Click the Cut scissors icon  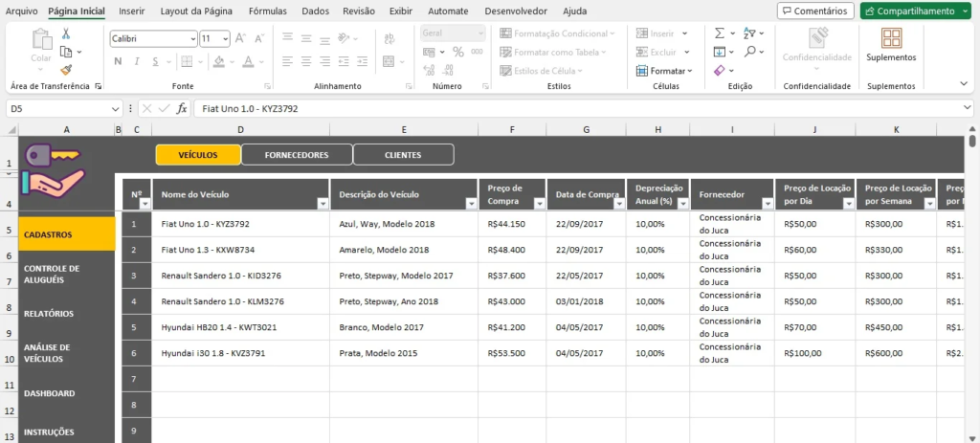66,33
